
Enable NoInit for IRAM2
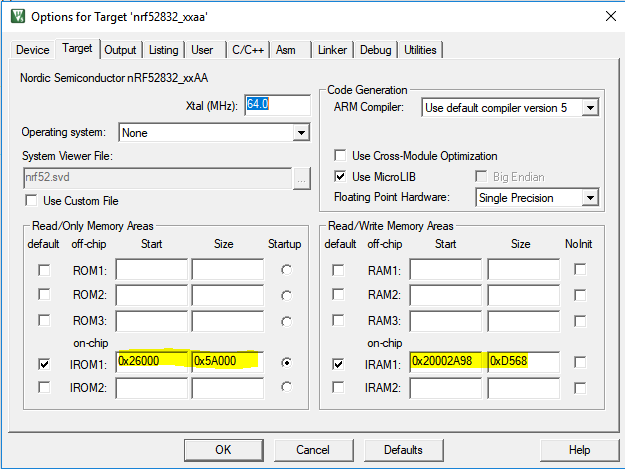580,388
